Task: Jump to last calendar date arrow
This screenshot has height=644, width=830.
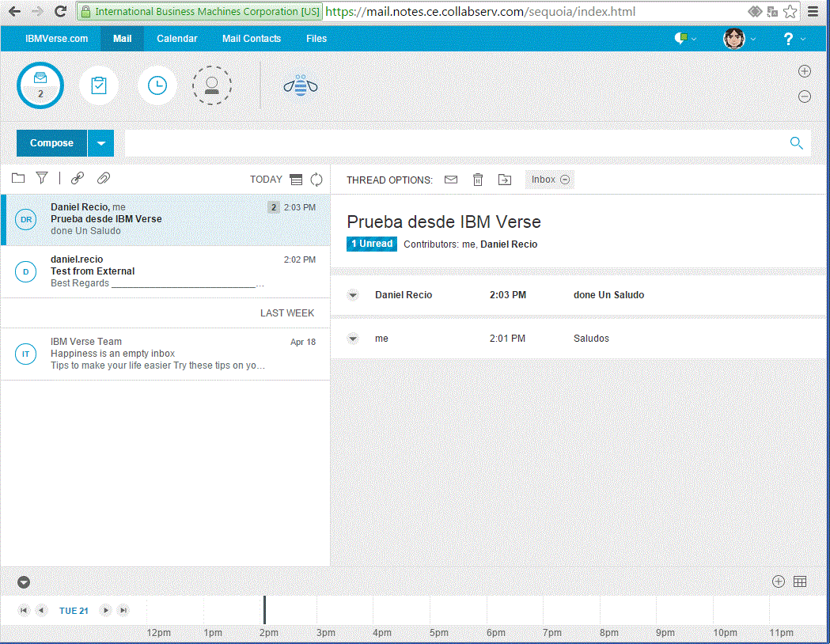Action: [x=123, y=611]
